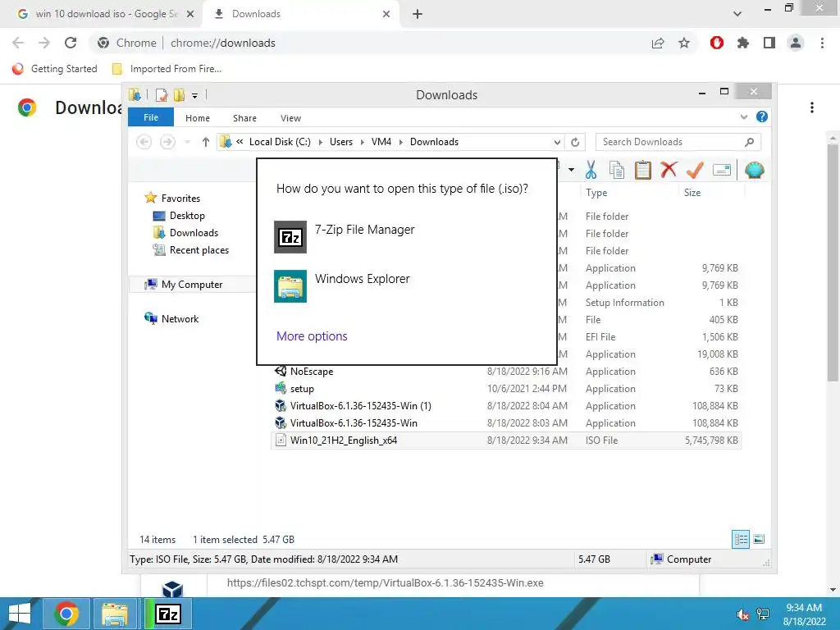The image size is (840, 630).
Task: Click the Search Downloads input field
Action: click(678, 142)
